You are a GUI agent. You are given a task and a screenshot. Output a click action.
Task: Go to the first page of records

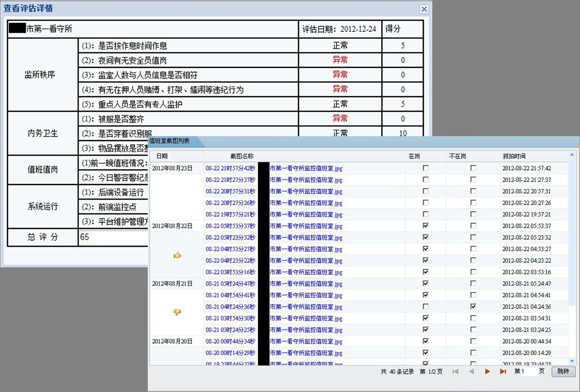pyautogui.click(x=455, y=372)
